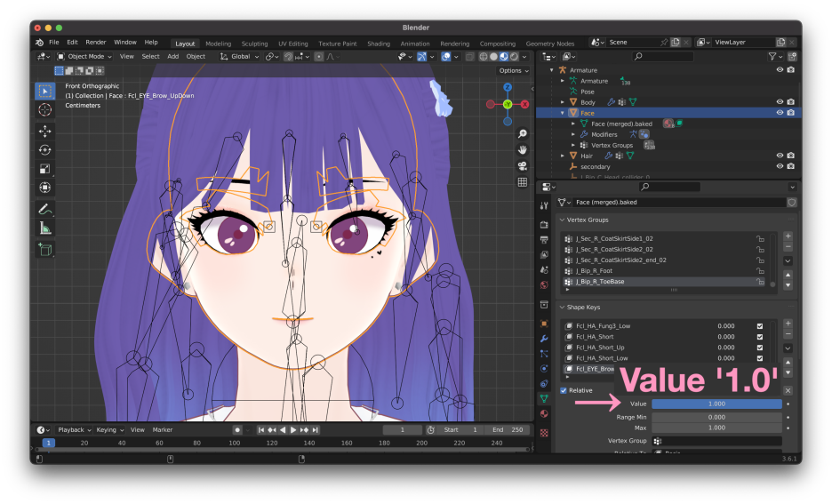Open the Options dropdown
This screenshot has height=504, width=832.
point(514,70)
